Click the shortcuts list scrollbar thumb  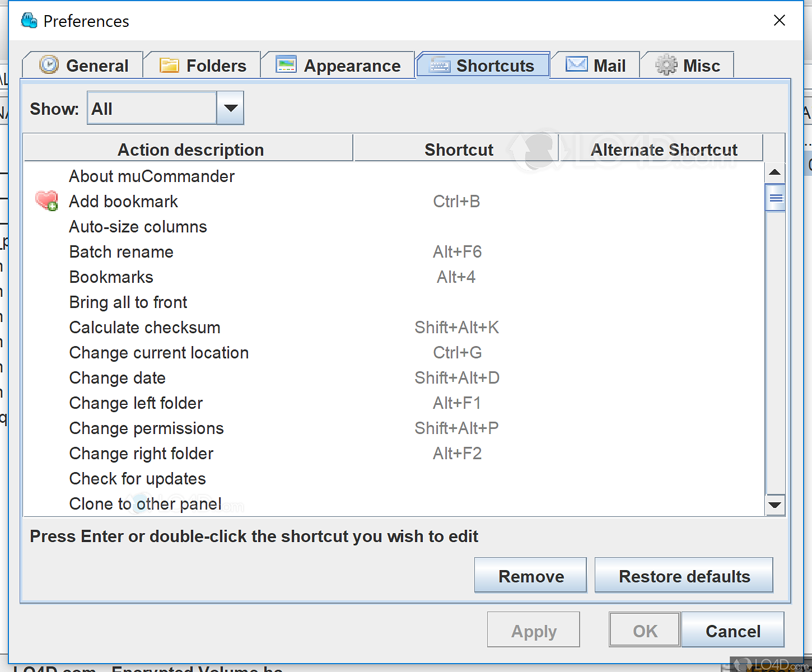pos(776,198)
